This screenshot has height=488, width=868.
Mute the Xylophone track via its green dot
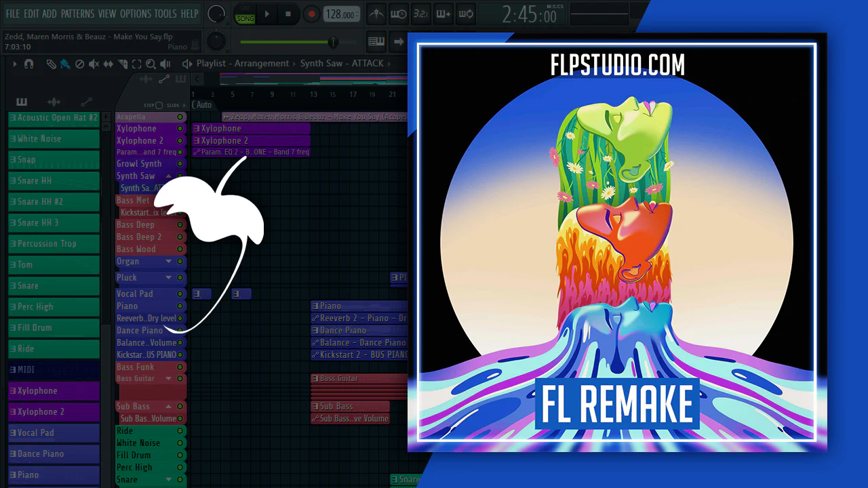pyautogui.click(x=180, y=129)
